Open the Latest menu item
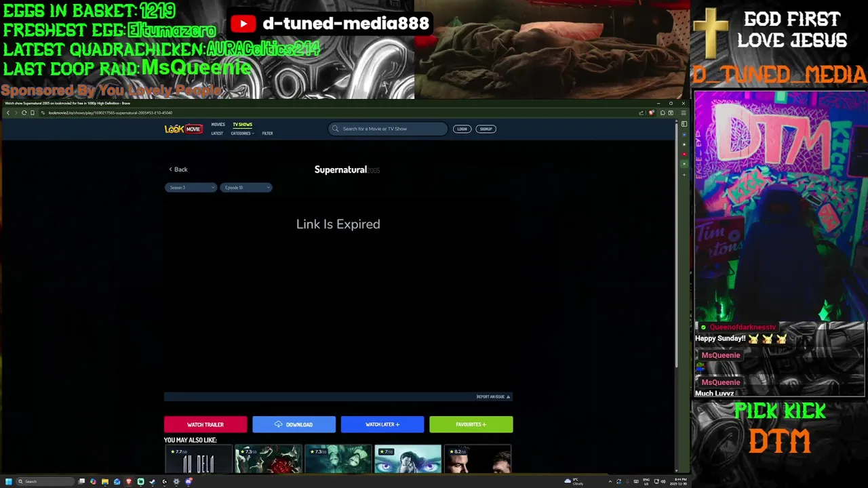 pos(217,134)
